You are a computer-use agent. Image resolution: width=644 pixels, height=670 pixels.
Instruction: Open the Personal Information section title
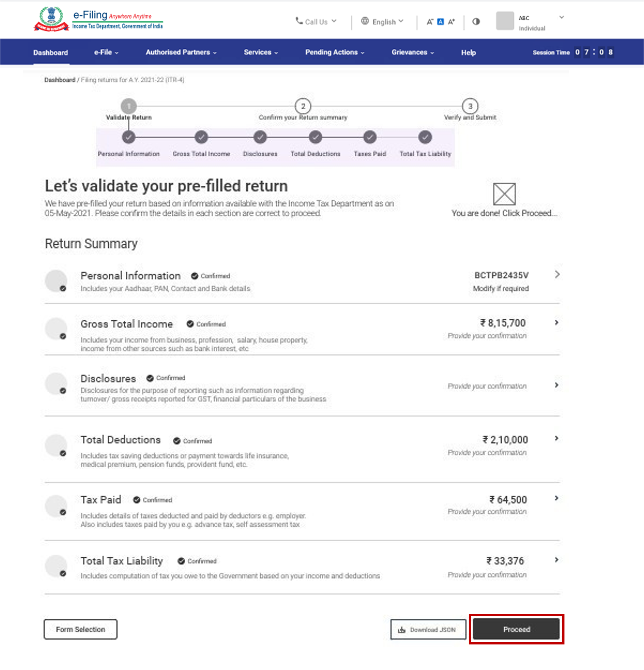tap(131, 276)
